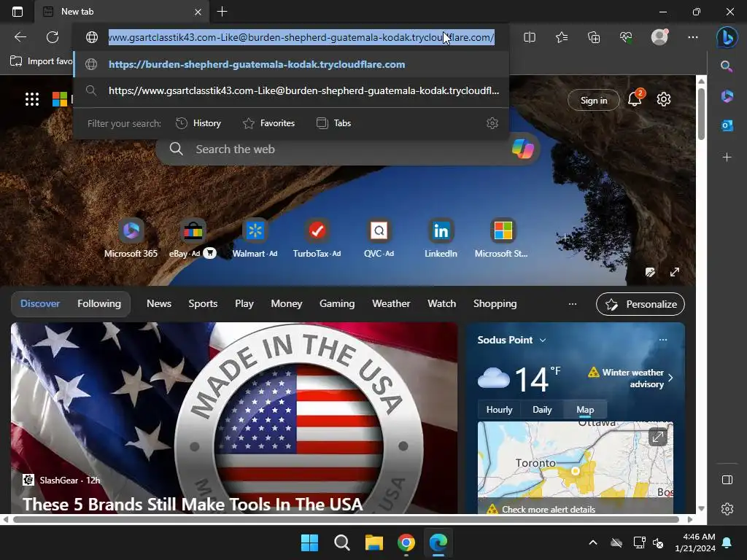Switch to the Following feed tab
Image resolution: width=747 pixels, height=560 pixels.
99,303
